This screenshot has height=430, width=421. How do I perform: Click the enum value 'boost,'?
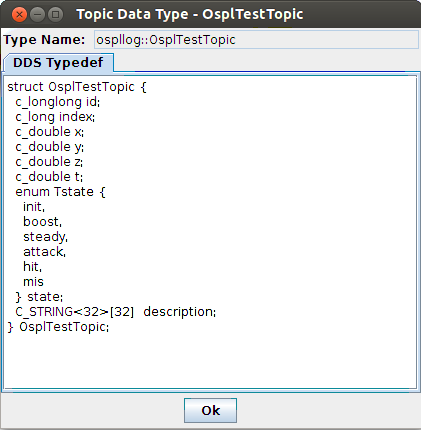coord(42,222)
